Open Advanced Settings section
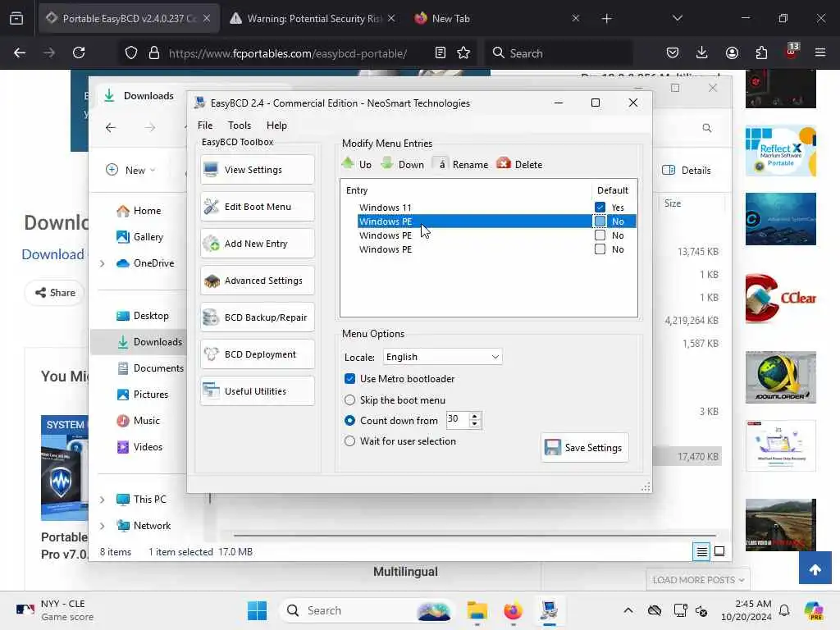Image resolution: width=840 pixels, height=630 pixels. (257, 281)
